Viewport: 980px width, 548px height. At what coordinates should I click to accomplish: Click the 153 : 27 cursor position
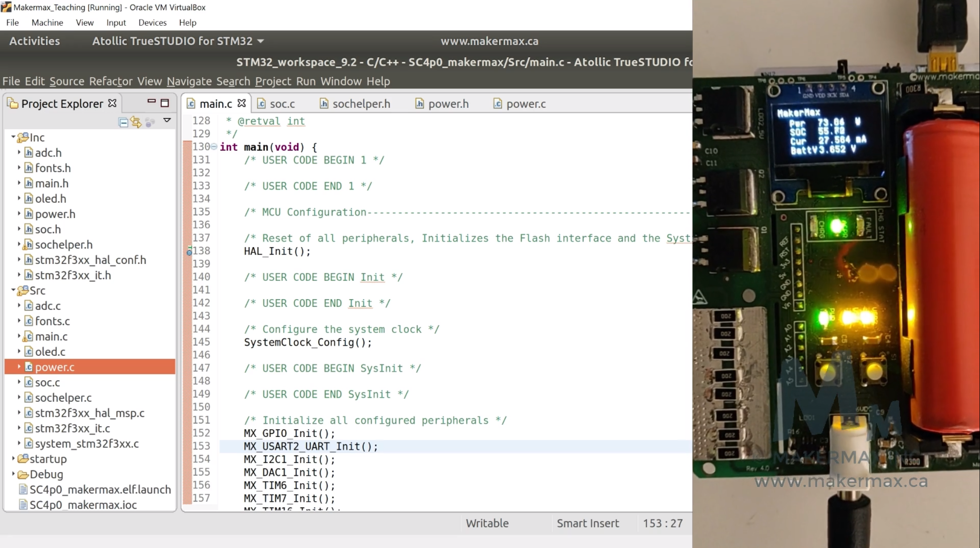[x=663, y=523]
